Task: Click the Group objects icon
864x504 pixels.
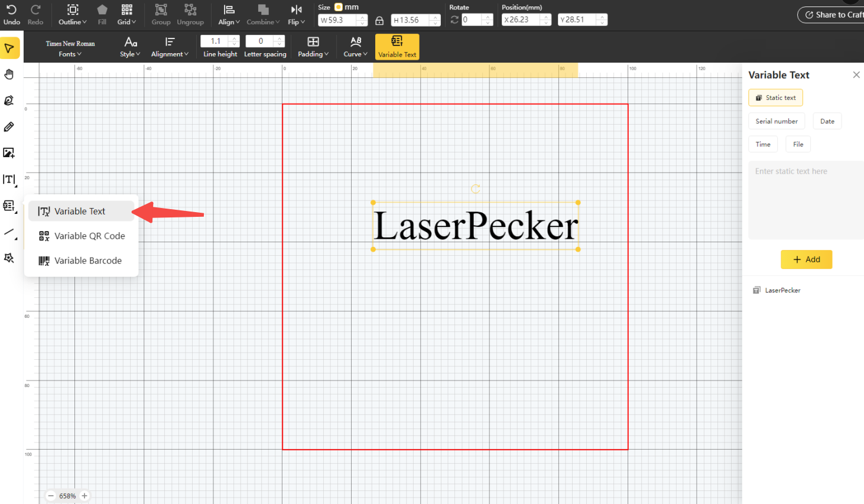Action: (161, 10)
